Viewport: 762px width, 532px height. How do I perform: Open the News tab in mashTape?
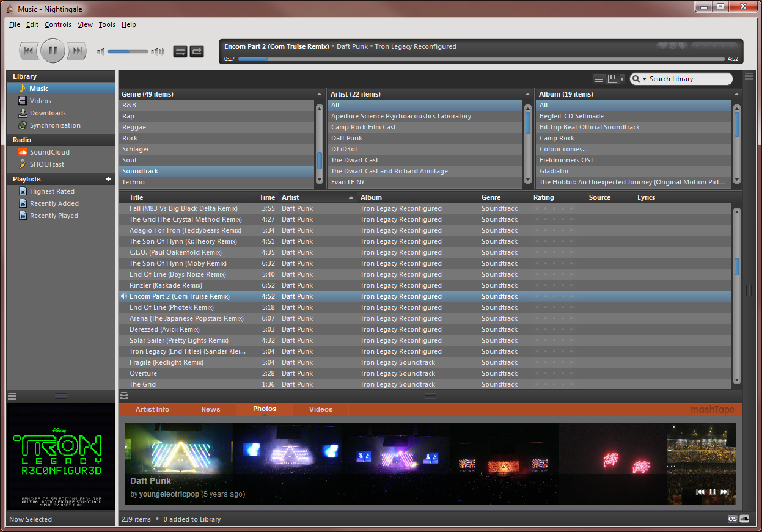(x=211, y=409)
